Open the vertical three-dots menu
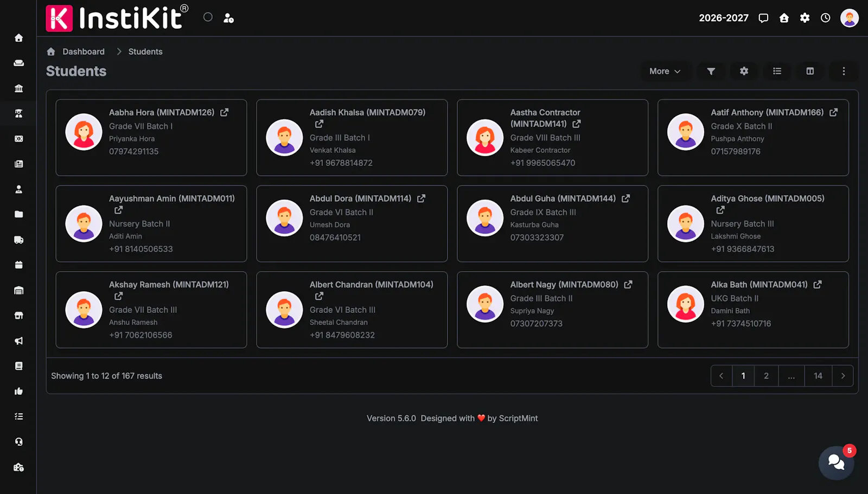868x494 pixels. point(844,71)
